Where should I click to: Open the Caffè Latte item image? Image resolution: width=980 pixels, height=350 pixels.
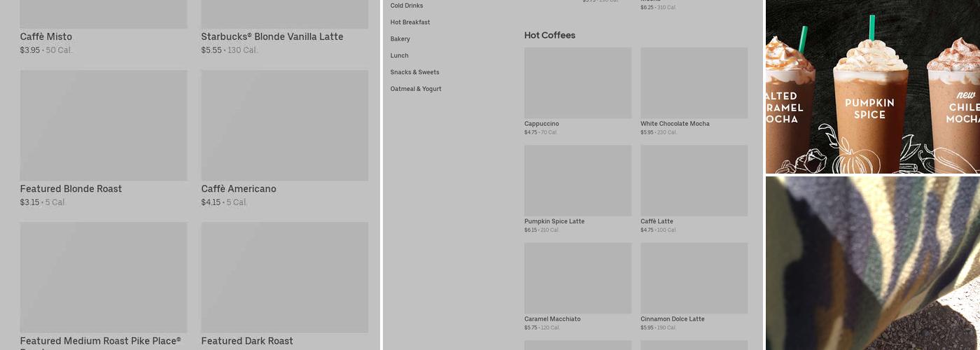coord(694,181)
